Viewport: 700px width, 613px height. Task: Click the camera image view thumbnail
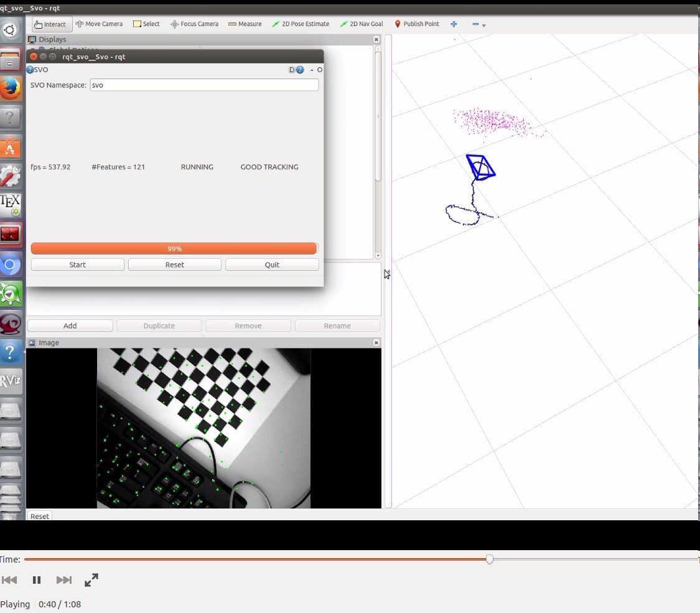pyautogui.click(x=203, y=428)
